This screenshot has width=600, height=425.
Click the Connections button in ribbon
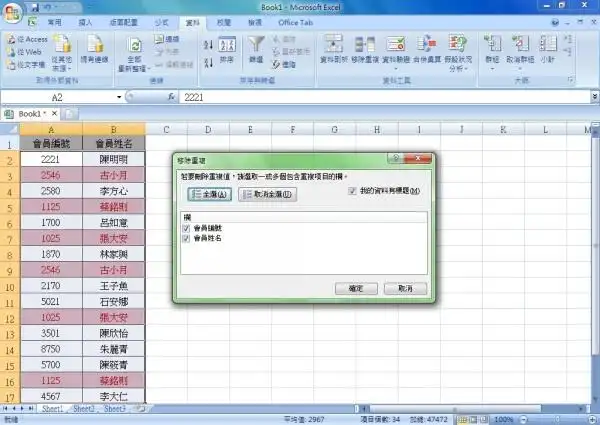[x=167, y=39]
